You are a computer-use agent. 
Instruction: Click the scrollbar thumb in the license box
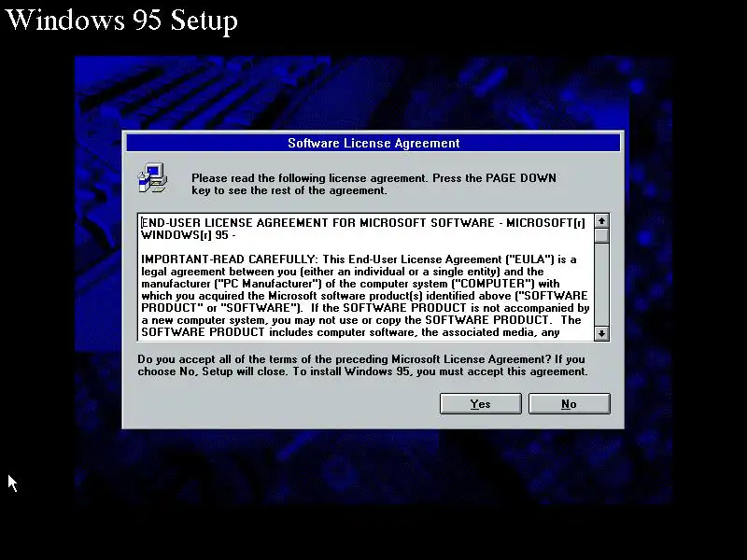(x=601, y=236)
